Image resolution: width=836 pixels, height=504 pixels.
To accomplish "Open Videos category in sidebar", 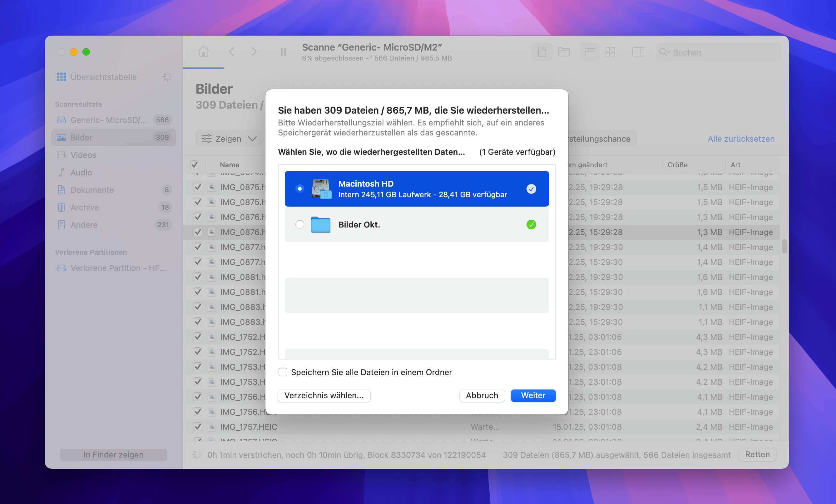I will tap(113, 155).
